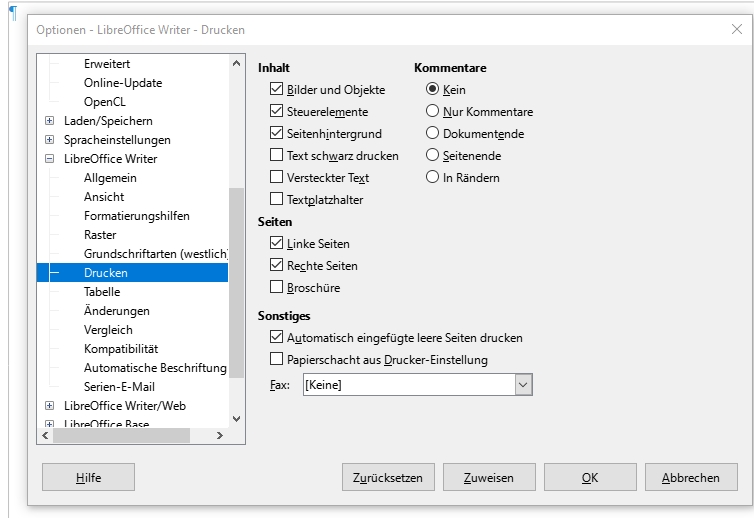This screenshot has width=754, height=518.
Task: Choose Dokumentende comments option
Action: click(432, 133)
